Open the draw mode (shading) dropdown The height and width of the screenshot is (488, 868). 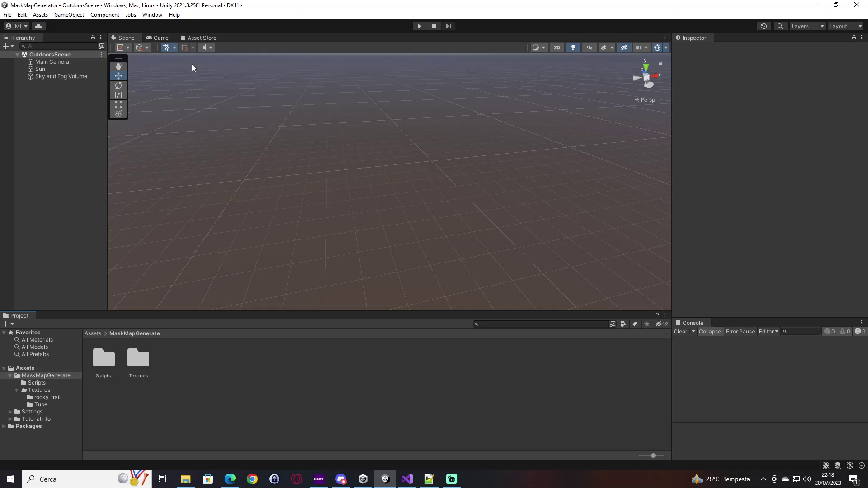tap(539, 47)
